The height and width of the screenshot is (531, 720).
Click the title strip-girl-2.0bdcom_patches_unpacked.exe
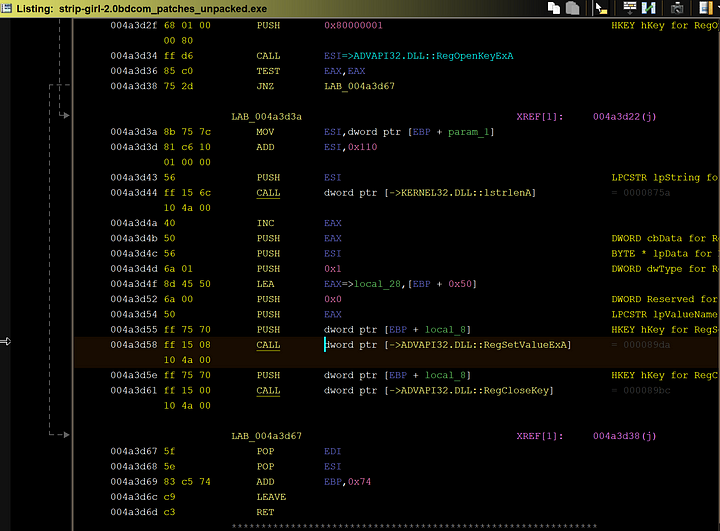(163, 9)
